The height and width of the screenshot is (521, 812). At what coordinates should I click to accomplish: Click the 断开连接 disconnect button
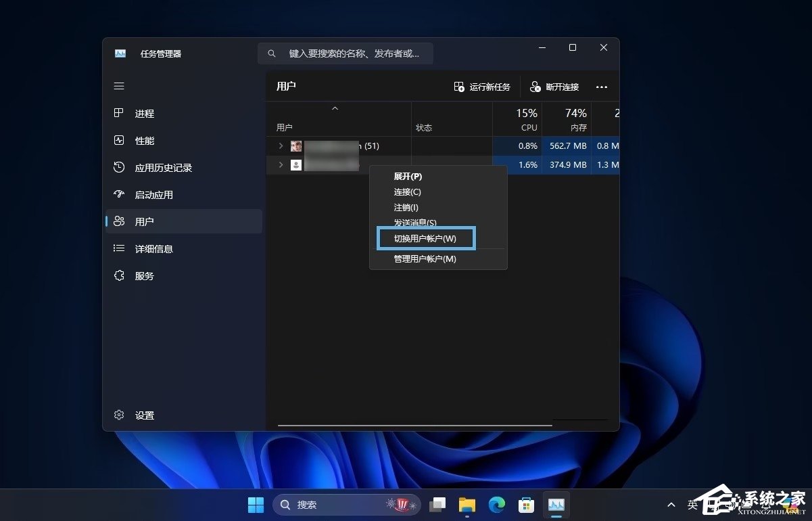click(554, 87)
